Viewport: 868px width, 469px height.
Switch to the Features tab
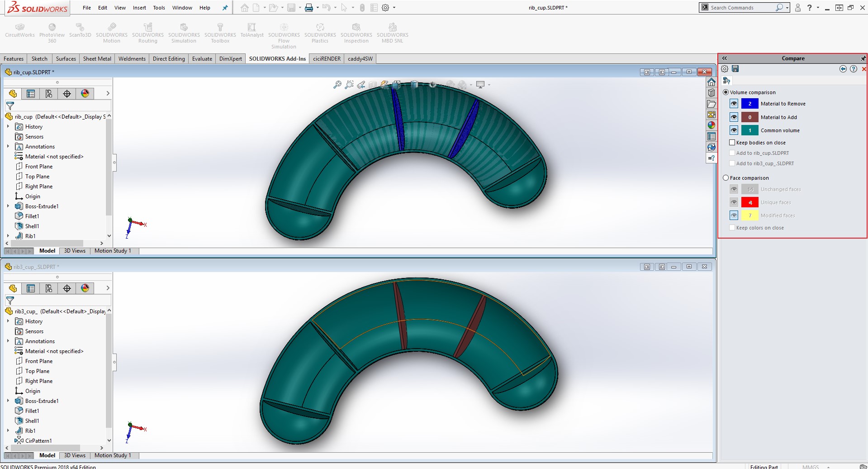point(14,59)
